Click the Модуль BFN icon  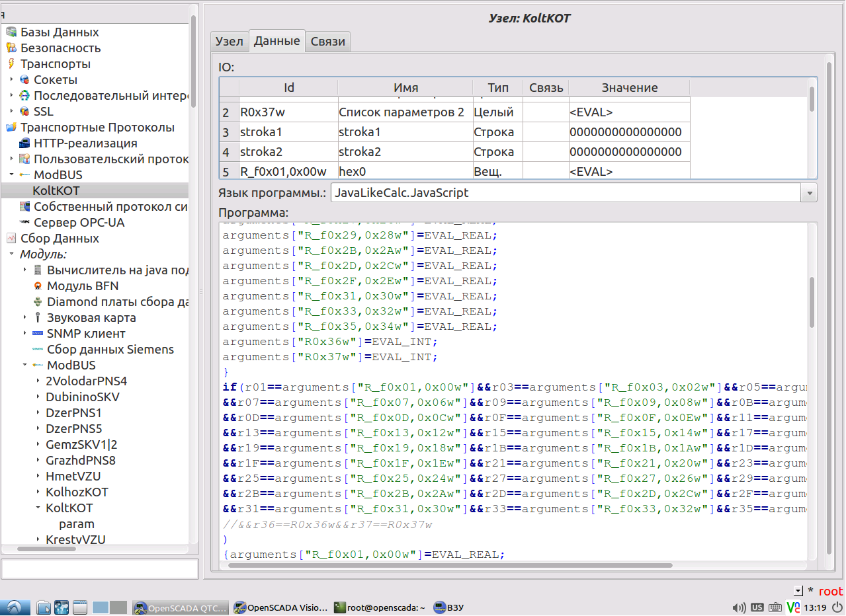[38, 286]
